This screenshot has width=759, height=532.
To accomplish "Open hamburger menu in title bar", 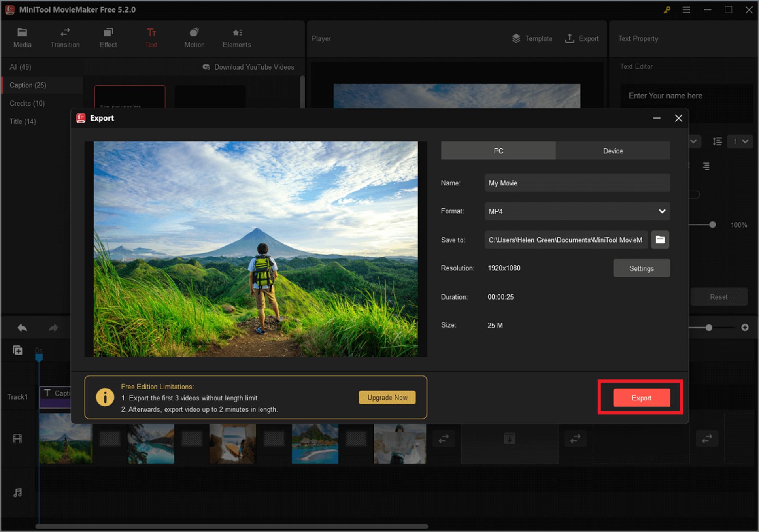I will [686, 10].
